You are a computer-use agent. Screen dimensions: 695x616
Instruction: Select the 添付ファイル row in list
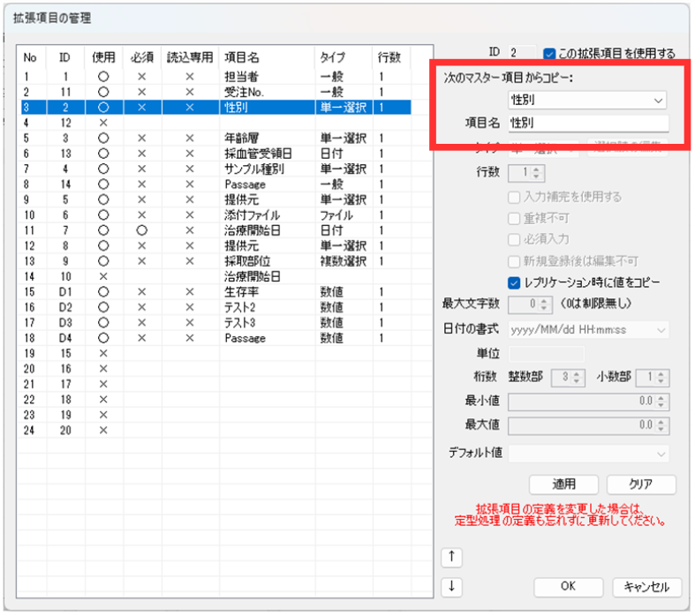click(x=252, y=214)
